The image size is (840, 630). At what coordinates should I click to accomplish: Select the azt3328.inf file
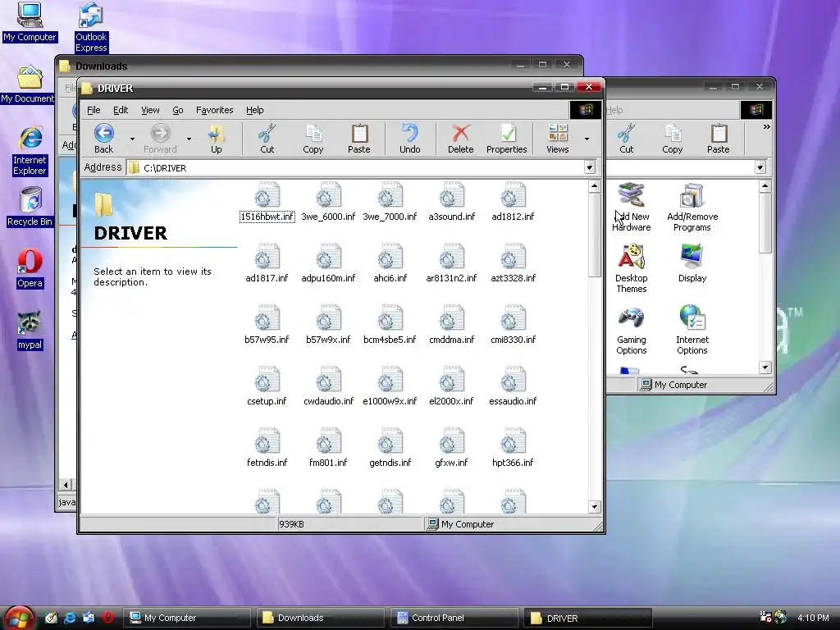pyautogui.click(x=513, y=264)
